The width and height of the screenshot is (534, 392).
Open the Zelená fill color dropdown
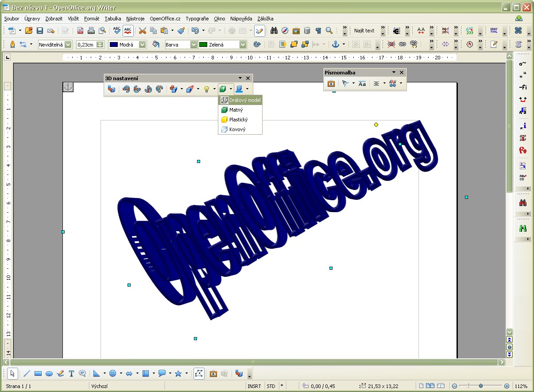coord(243,44)
